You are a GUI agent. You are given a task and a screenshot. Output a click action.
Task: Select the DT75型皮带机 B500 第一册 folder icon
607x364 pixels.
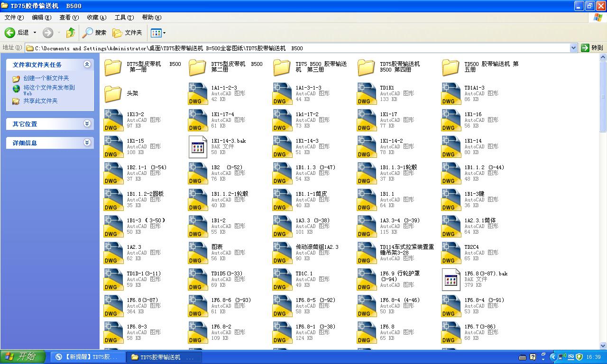click(113, 67)
